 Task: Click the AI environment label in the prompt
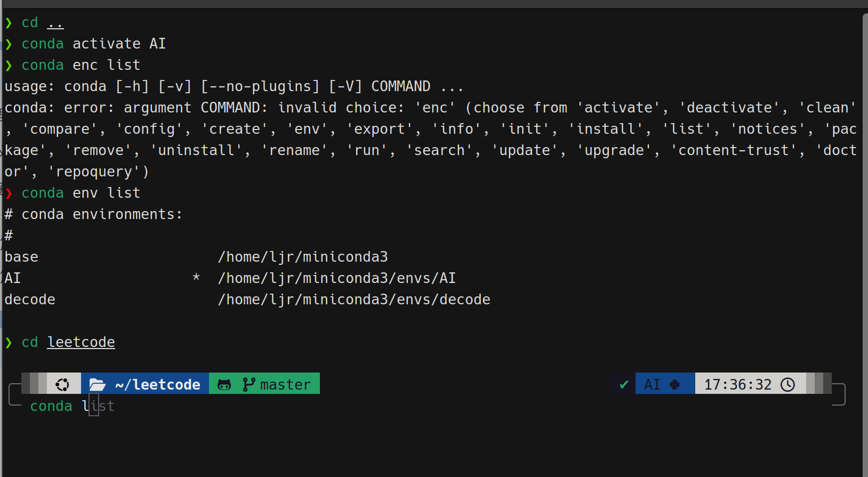tap(652, 384)
